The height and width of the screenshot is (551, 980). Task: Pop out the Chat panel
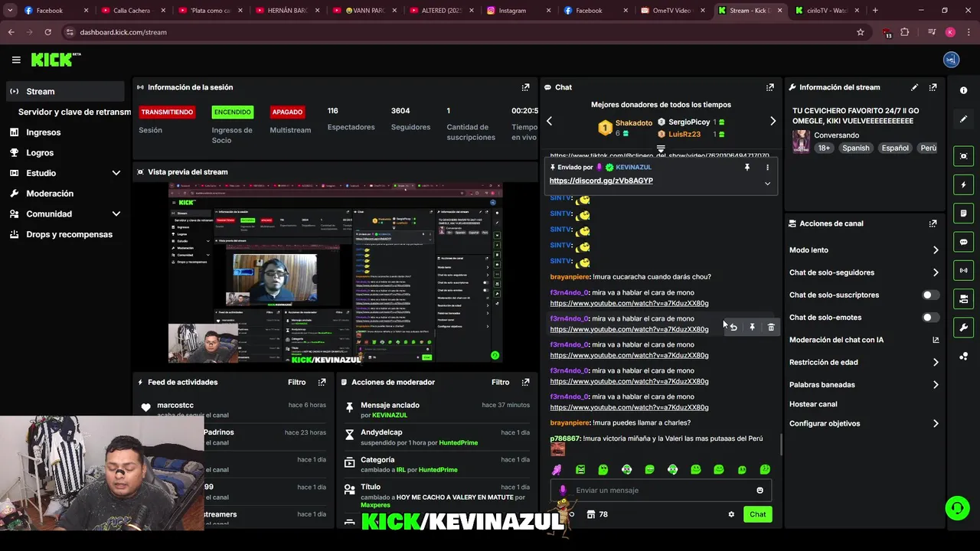[x=769, y=87]
